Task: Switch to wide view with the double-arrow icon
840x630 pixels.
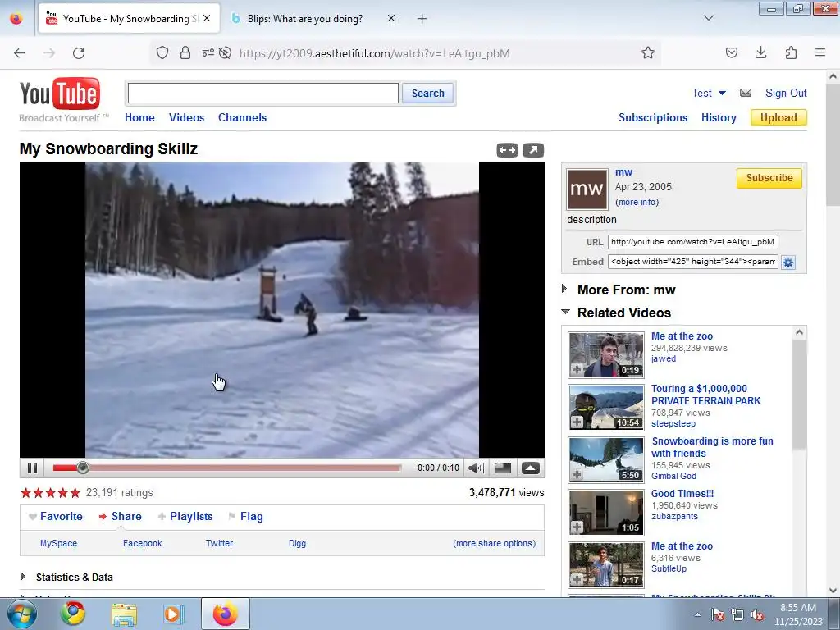Action: coord(507,151)
